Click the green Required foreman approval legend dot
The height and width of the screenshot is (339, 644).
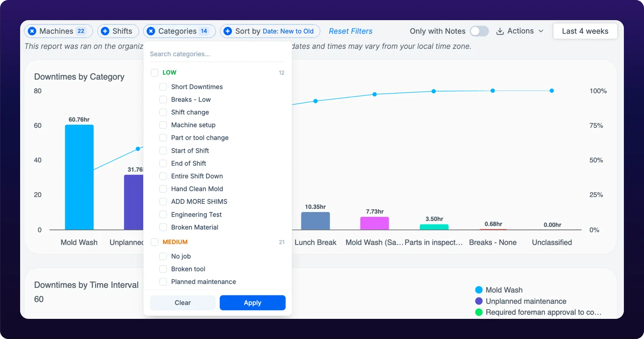(x=479, y=312)
